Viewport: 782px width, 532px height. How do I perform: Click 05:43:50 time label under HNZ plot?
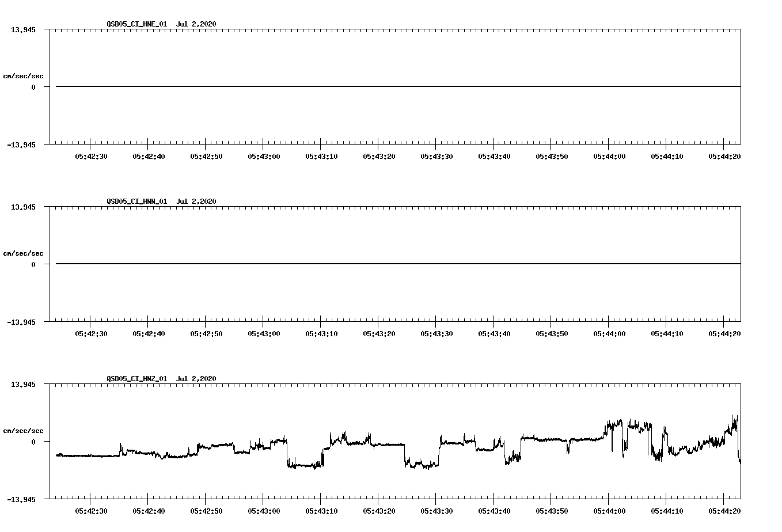tap(552, 511)
